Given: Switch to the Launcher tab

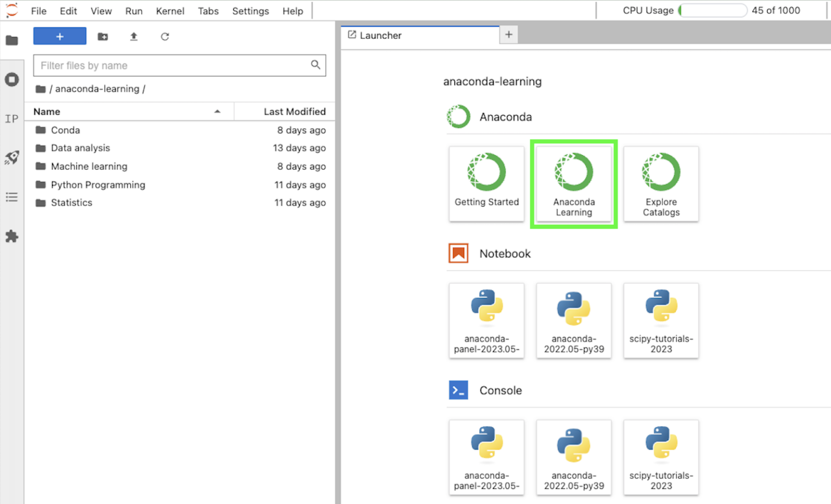Looking at the screenshot, I should pyautogui.click(x=381, y=35).
